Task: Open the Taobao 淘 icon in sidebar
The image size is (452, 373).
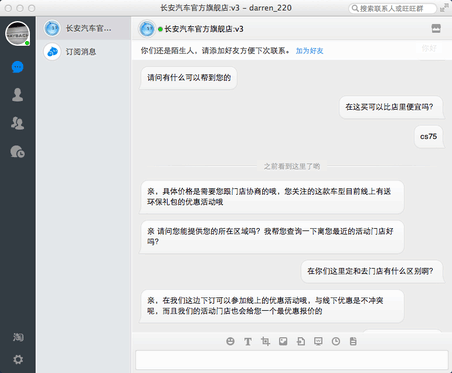Action: tap(18, 337)
